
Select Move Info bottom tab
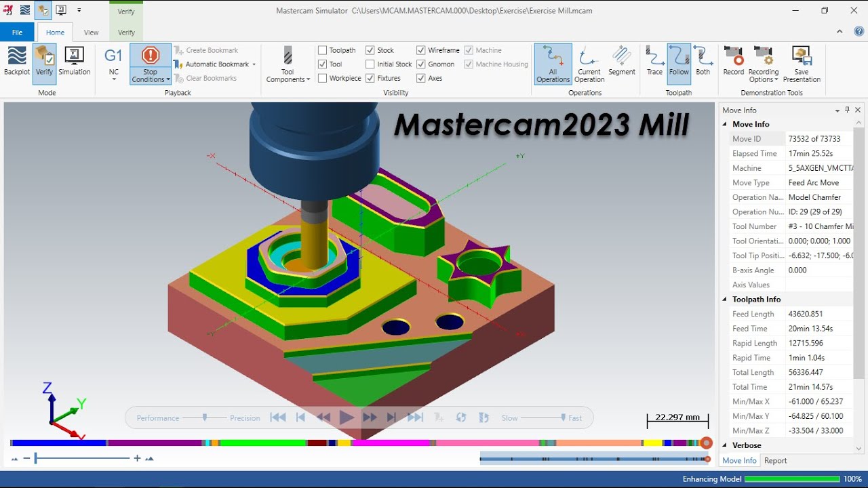[x=739, y=460]
